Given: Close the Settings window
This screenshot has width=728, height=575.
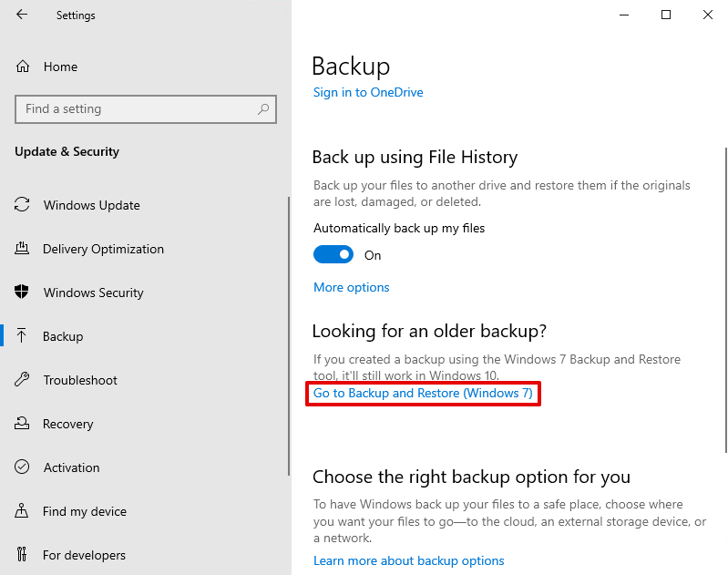Looking at the screenshot, I should pyautogui.click(x=708, y=15).
